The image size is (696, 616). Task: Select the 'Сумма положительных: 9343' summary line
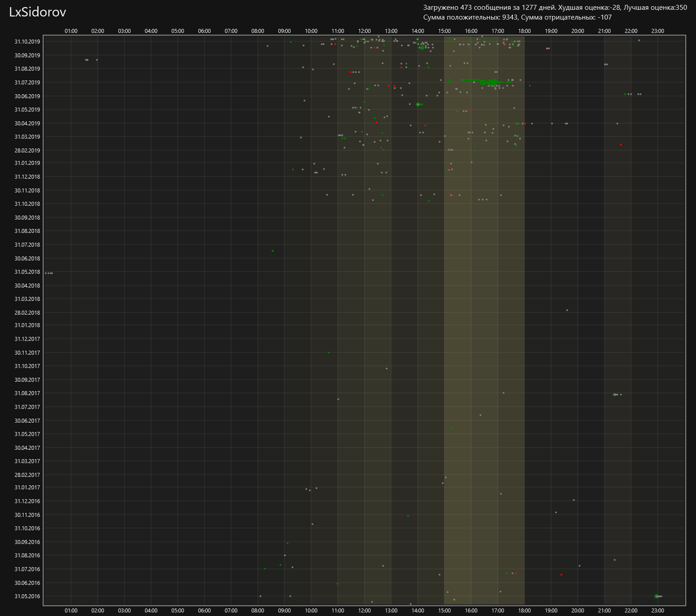(x=470, y=17)
